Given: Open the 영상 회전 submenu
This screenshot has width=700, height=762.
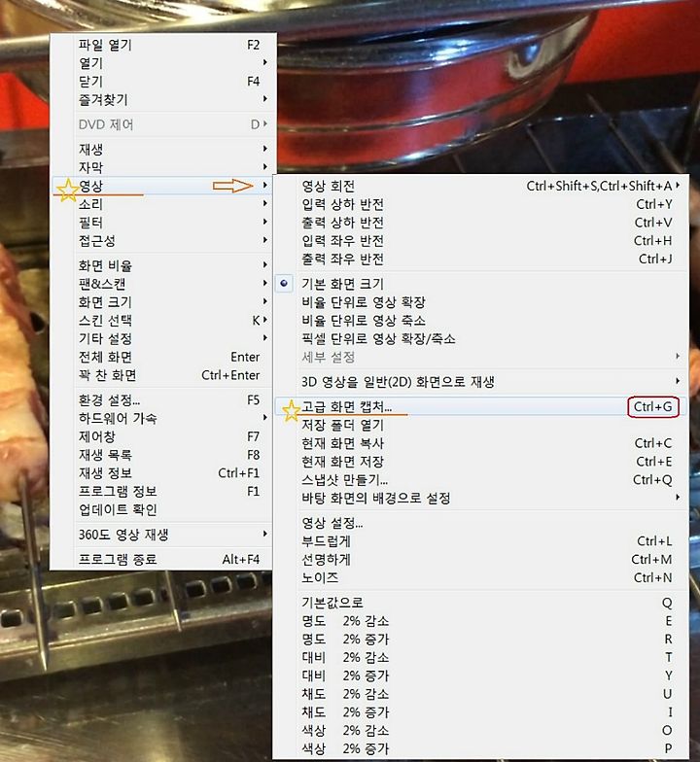Looking at the screenshot, I should coord(480,186).
